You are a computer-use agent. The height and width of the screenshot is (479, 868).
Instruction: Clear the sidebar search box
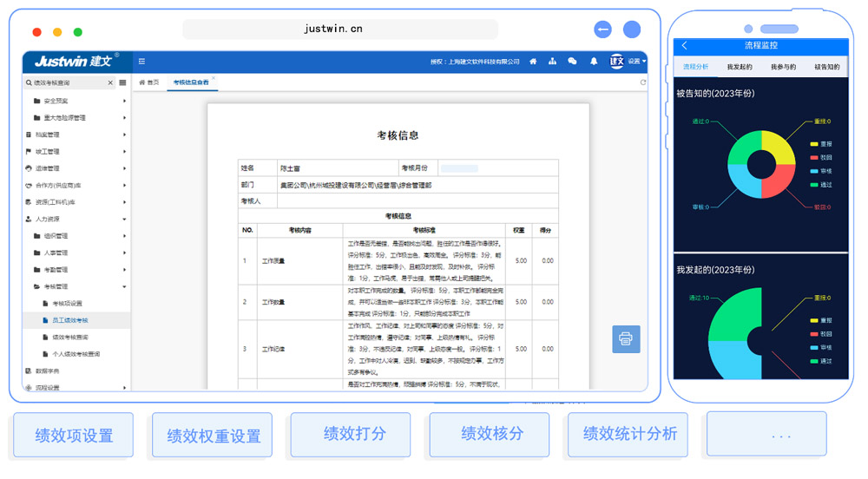[x=110, y=82]
